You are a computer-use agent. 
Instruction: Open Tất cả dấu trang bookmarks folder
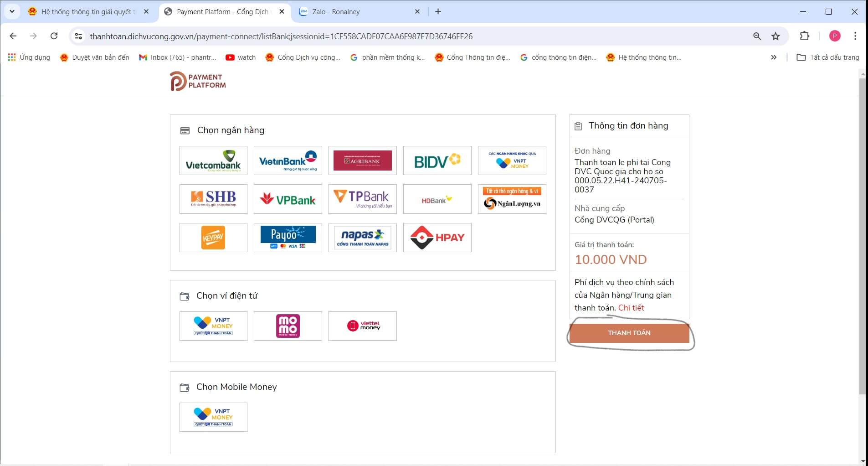coord(828,57)
